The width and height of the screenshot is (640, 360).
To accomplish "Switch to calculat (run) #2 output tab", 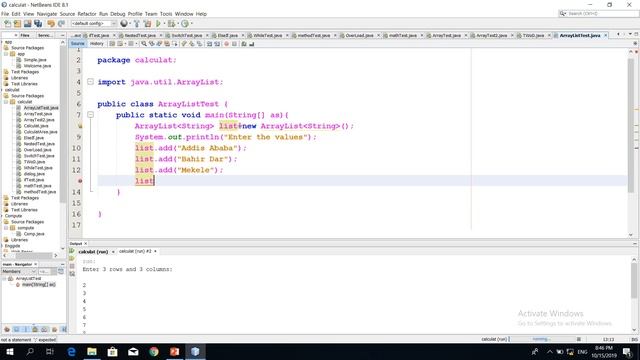I will [135, 251].
